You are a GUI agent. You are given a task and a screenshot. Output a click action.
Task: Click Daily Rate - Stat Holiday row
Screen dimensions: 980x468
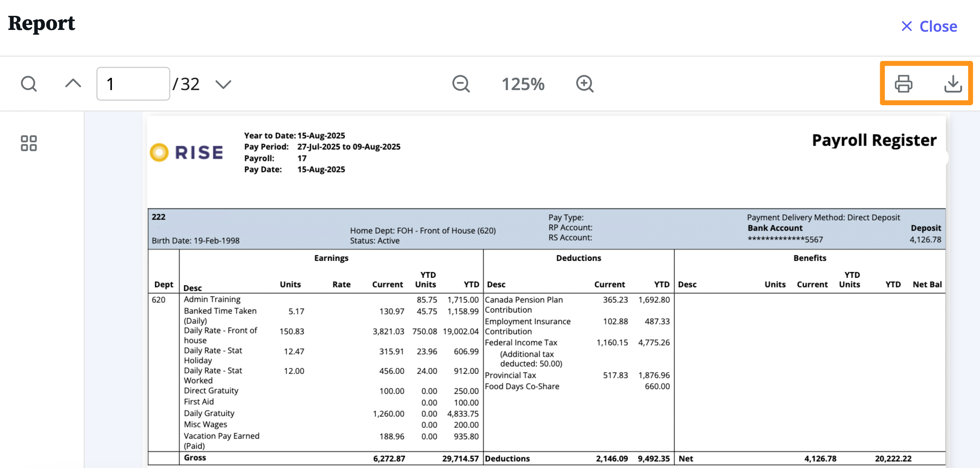[x=331, y=355]
